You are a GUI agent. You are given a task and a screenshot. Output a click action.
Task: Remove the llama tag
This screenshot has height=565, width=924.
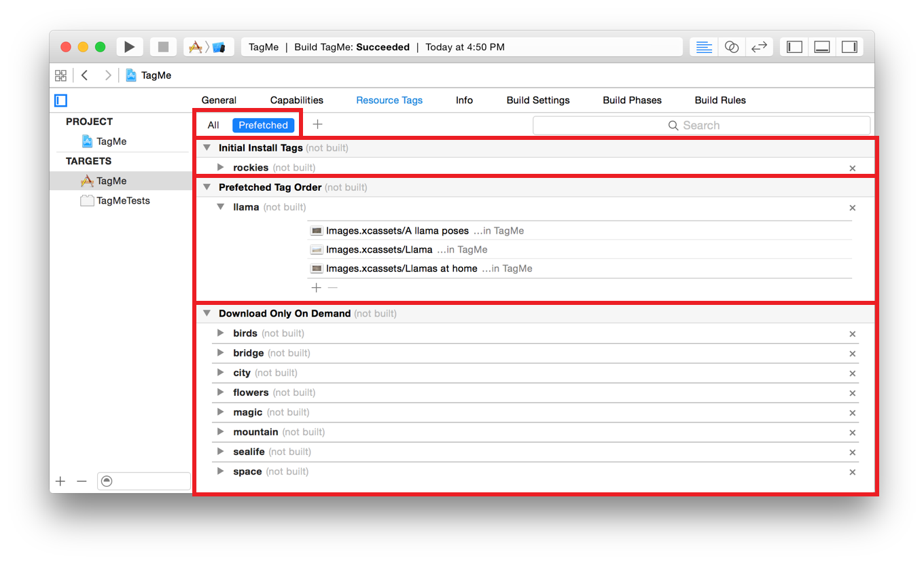click(x=852, y=208)
